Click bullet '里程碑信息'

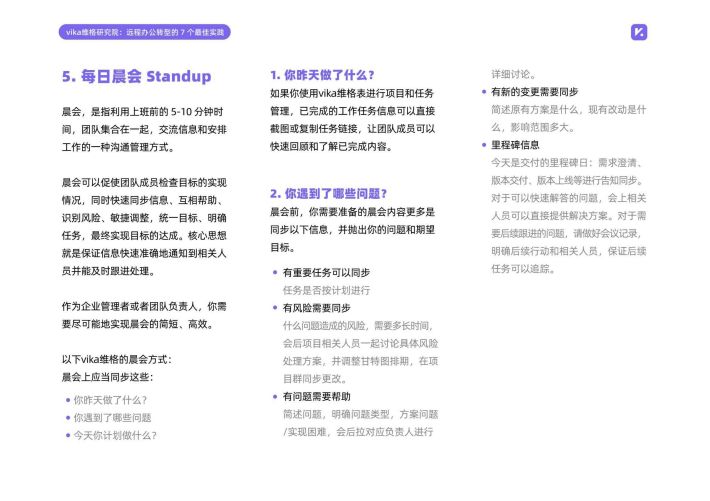pos(515,145)
